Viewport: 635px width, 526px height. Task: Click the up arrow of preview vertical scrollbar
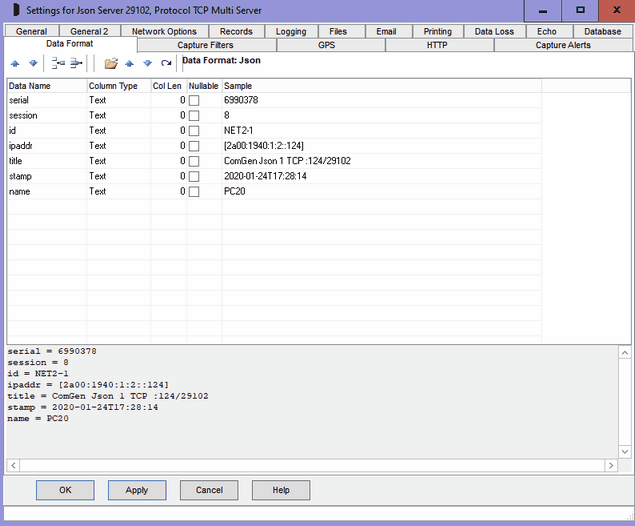click(625, 353)
